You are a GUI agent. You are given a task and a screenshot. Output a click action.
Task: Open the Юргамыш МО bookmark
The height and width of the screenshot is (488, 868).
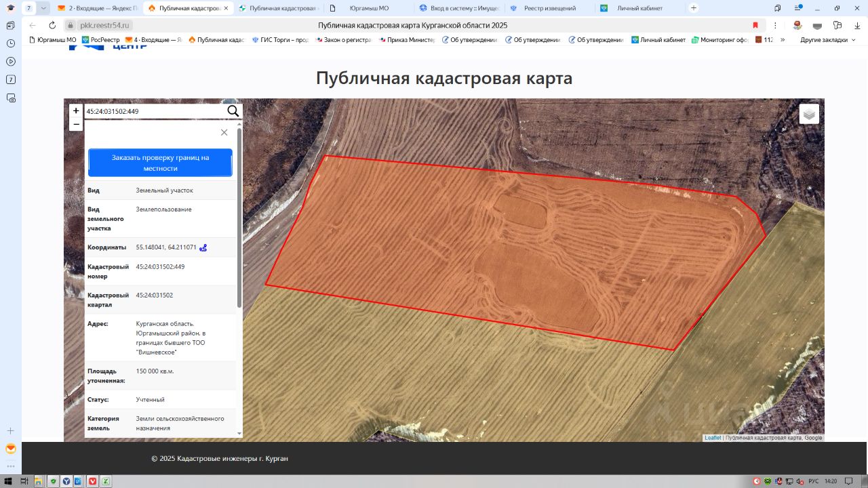pyautogui.click(x=53, y=40)
